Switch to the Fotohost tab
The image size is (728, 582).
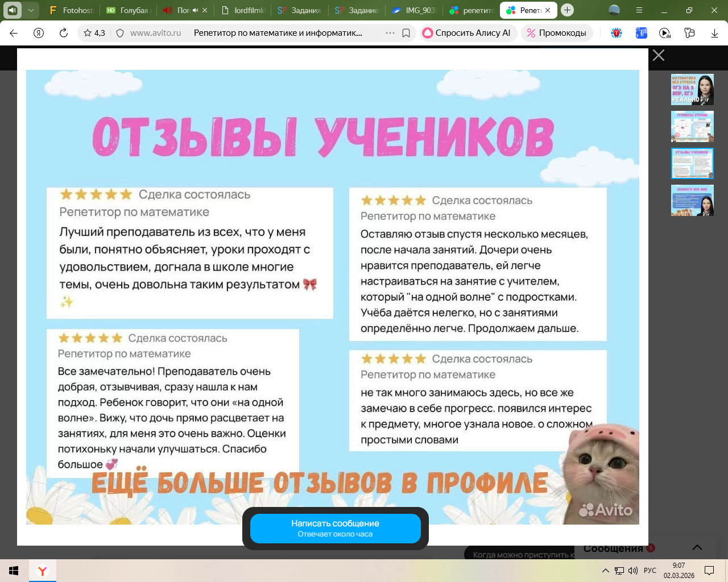coord(71,10)
